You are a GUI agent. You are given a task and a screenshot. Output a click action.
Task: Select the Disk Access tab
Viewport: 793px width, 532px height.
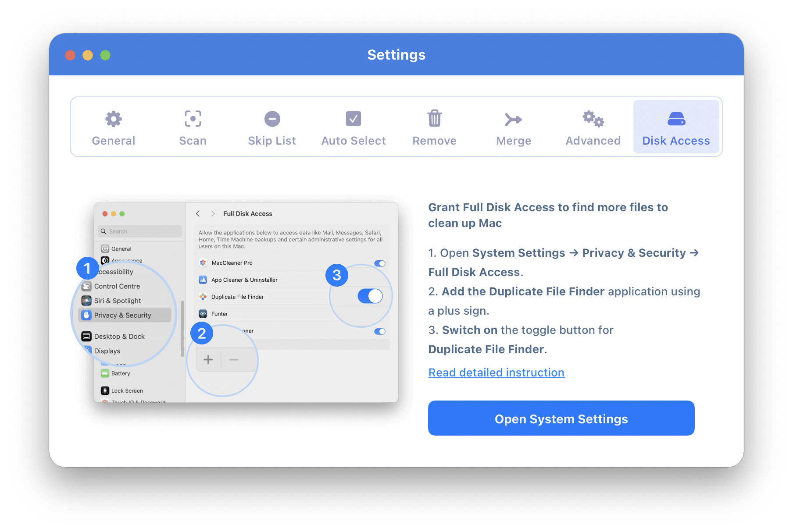[x=676, y=127]
